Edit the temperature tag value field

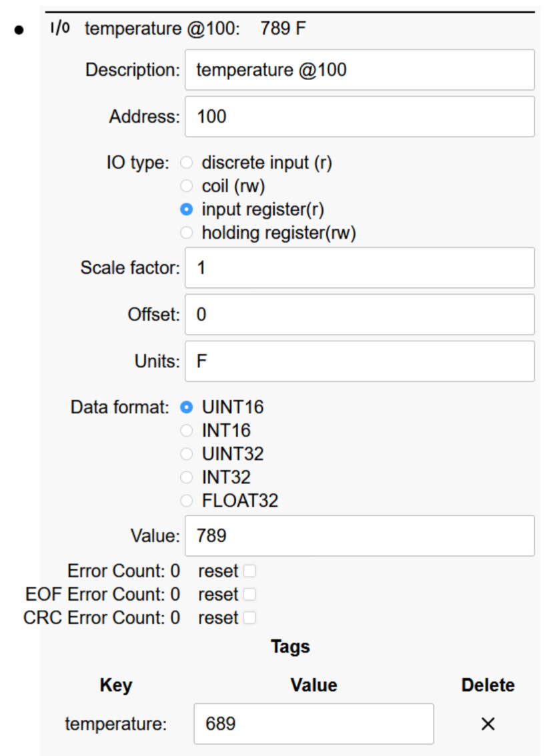314,723
